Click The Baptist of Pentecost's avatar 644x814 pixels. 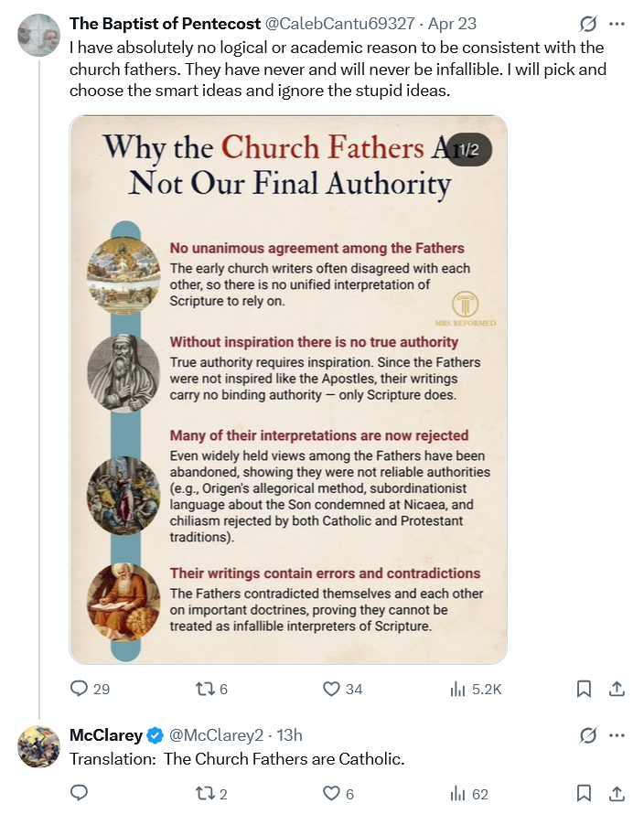pyautogui.click(x=39, y=35)
